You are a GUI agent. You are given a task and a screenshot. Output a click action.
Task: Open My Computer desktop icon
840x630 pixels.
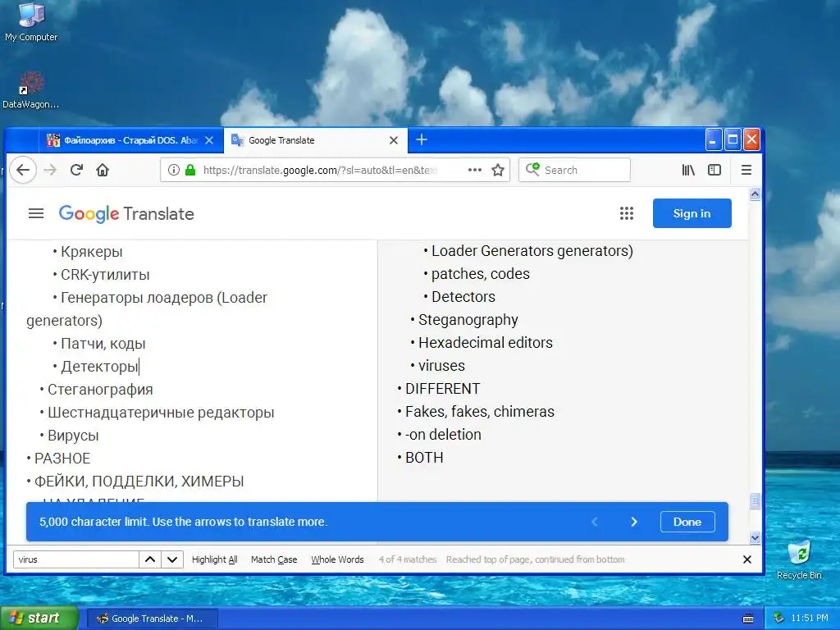(x=31, y=22)
